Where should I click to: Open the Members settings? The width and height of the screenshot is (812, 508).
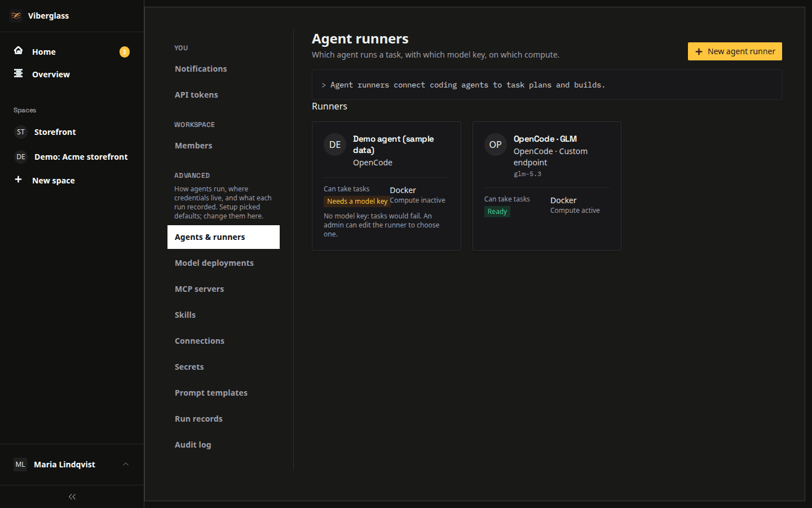coord(223,146)
